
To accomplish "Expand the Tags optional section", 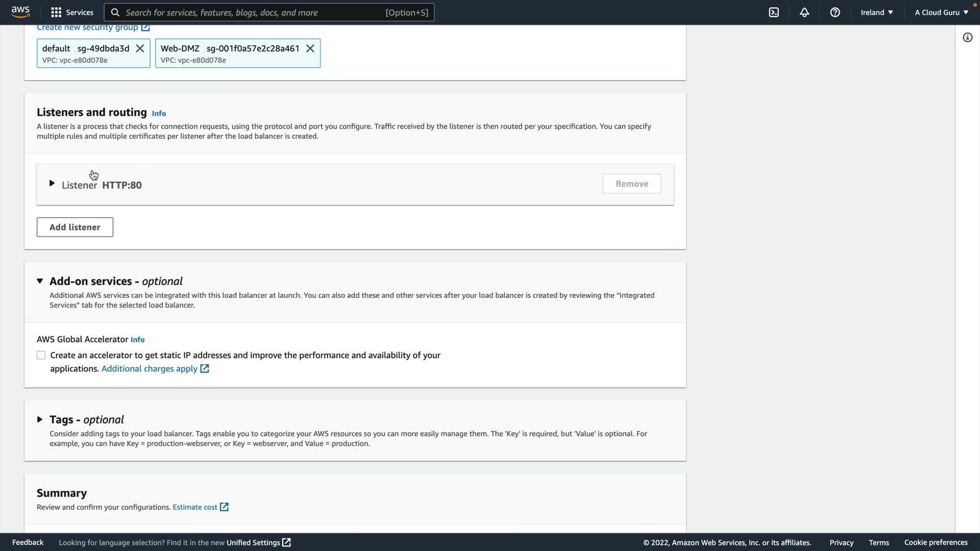I will tap(40, 419).
